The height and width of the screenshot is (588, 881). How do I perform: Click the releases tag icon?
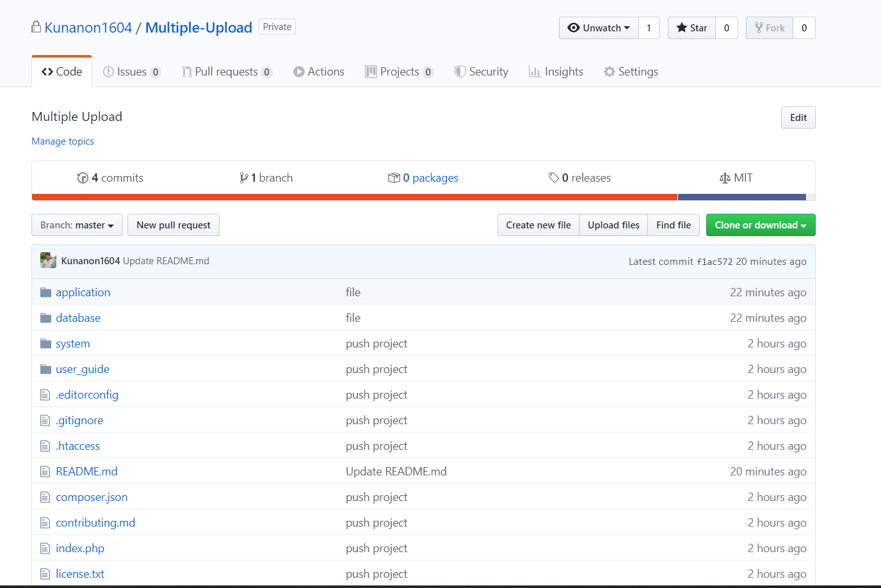[x=554, y=177]
